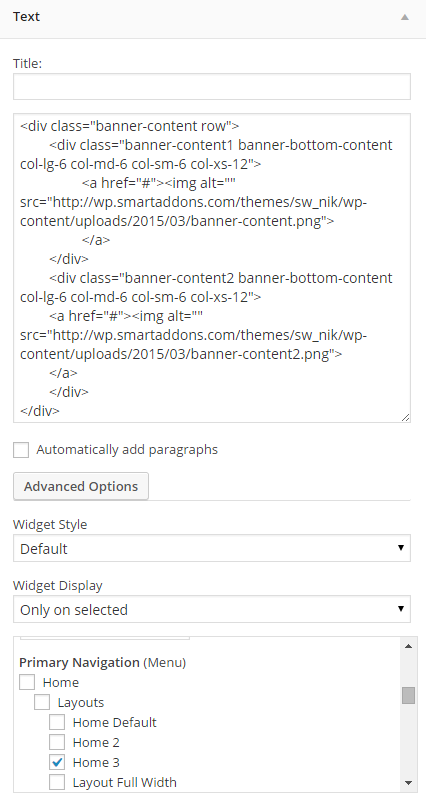Open the Widget Display dropdown
The width and height of the screenshot is (426, 798).
coord(212,609)
